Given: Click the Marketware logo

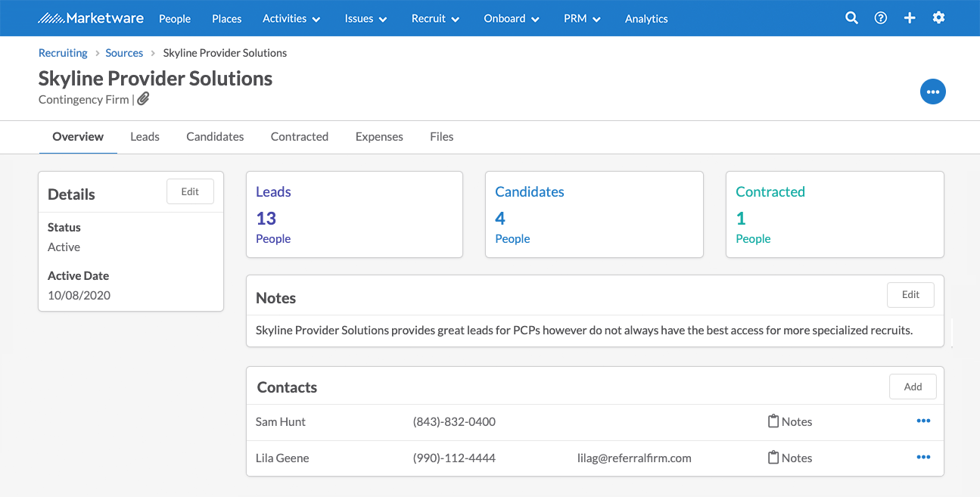Looking at the screenshot, I should (89, 18).
